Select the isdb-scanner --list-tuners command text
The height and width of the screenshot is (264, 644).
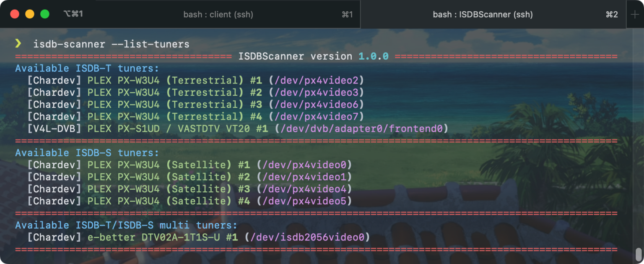111,44
